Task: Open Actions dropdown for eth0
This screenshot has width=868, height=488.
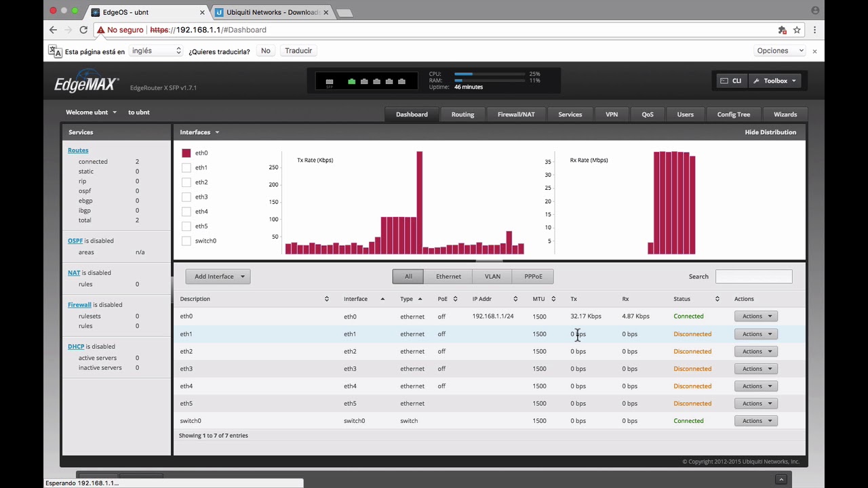Action: pyautogui.click(x=756, y=317)
